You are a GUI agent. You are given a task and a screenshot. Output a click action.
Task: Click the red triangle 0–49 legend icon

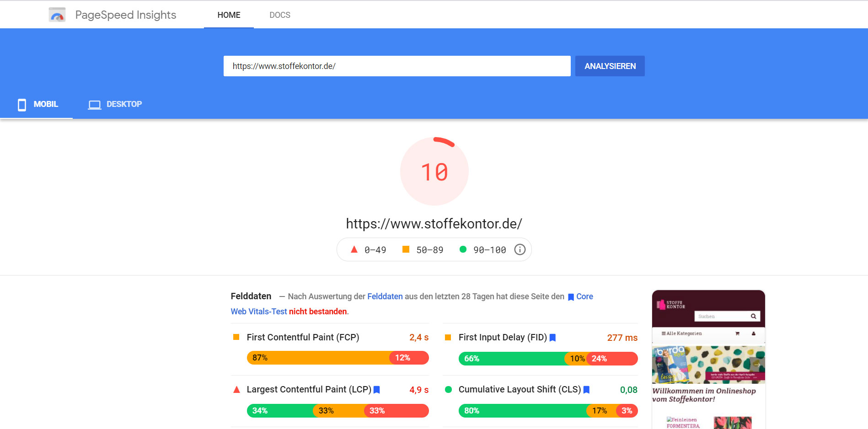point(354,249)
